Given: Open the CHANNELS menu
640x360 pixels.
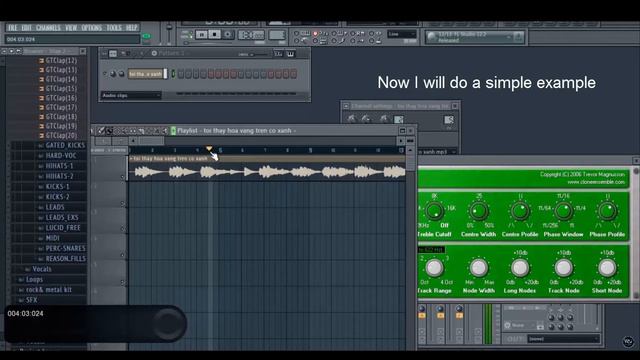Looking at the screenshot, I should tap(48, 28).
